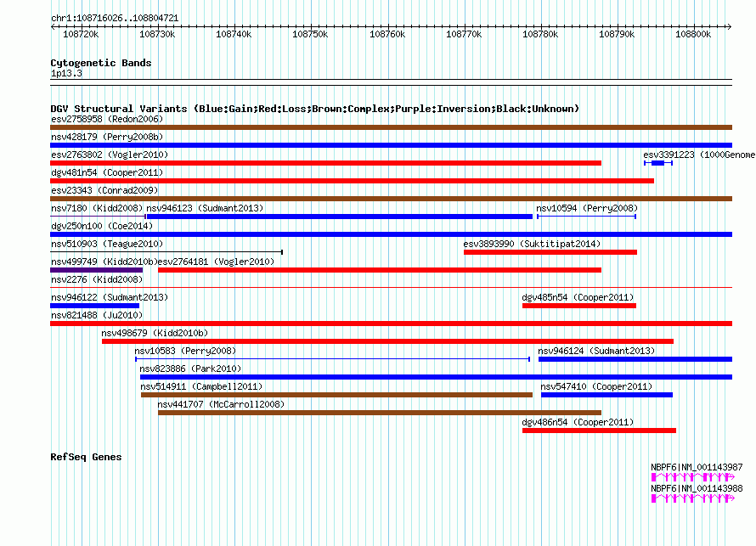Select the red dgv485n54 loss bar
Screen dimensions: 756x546
579,306
